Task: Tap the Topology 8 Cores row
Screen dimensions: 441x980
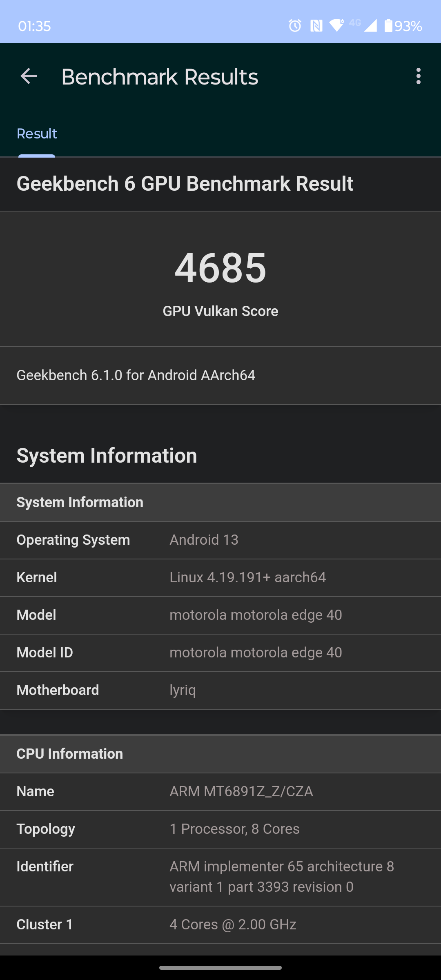Action: click(x=220, y=829)
